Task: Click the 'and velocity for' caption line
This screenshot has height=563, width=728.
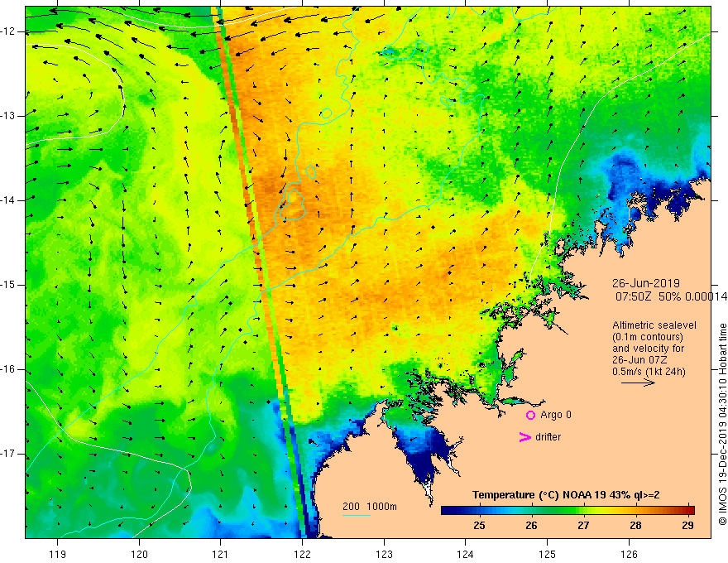Action: (648, 349)
